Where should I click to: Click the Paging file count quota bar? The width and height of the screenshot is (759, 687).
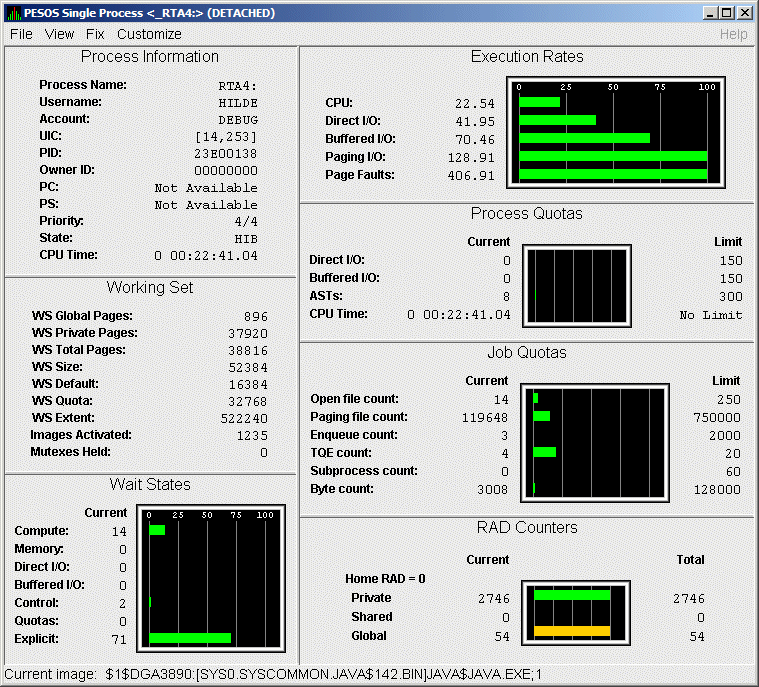point(541,416)
